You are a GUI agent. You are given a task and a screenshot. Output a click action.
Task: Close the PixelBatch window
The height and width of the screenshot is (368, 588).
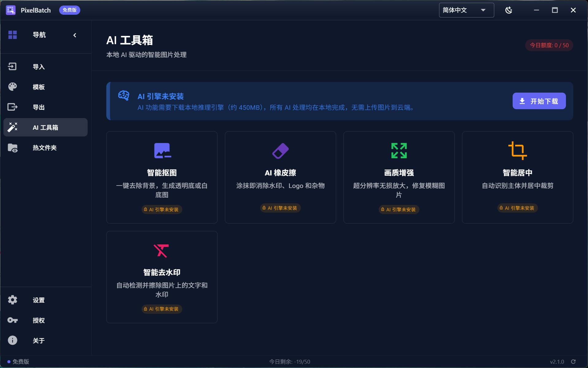click(573, 10)
